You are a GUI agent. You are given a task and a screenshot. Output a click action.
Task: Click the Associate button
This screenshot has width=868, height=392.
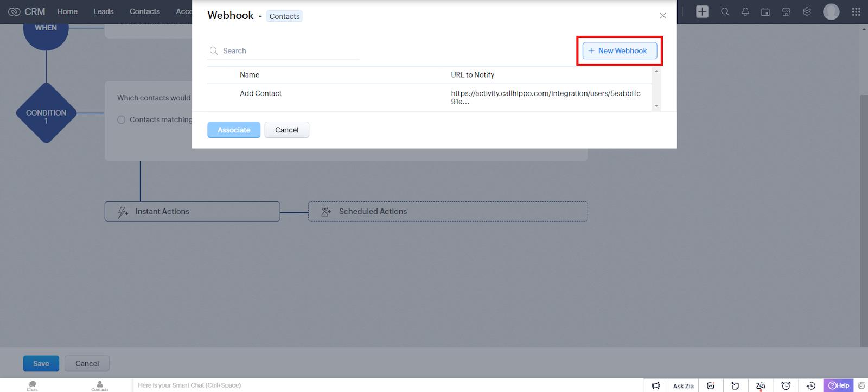[234, 130]
